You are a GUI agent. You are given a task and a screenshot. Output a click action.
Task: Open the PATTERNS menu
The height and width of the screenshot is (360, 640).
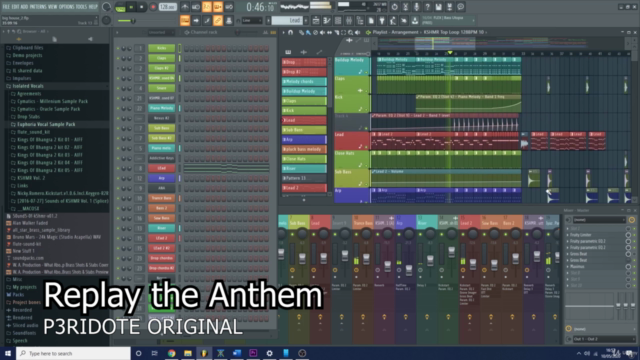(38, 7)
